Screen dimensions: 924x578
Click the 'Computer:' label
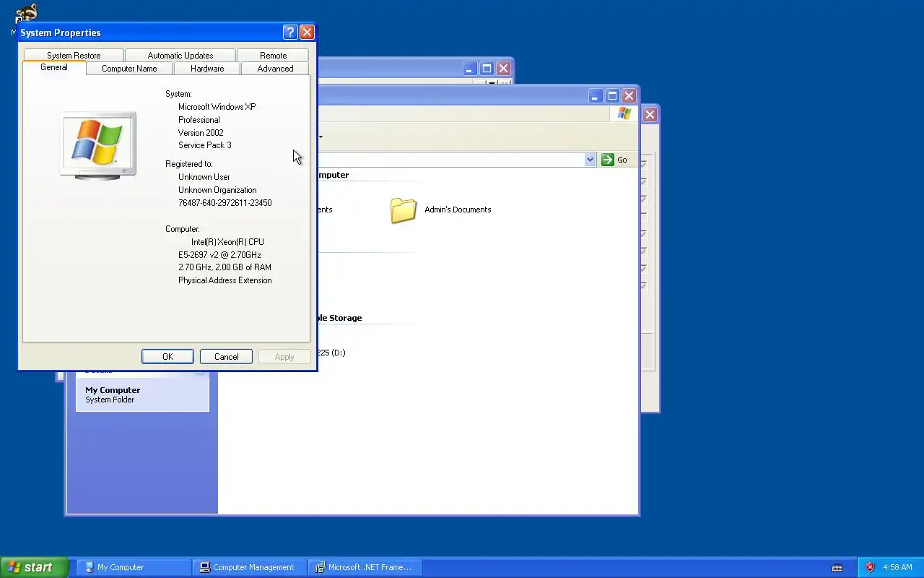click(x=183, y=229)
